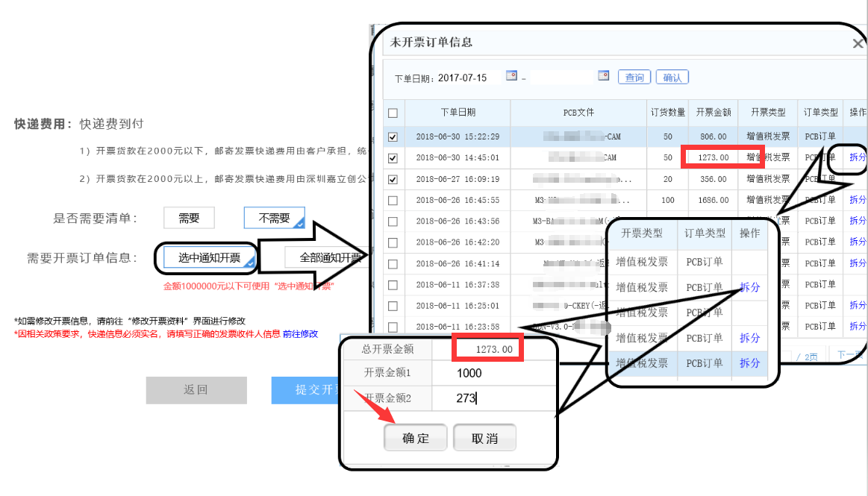This screenshot has width=868, height=496.
Task: Click the 查询 search button
Action: (634, 78)
